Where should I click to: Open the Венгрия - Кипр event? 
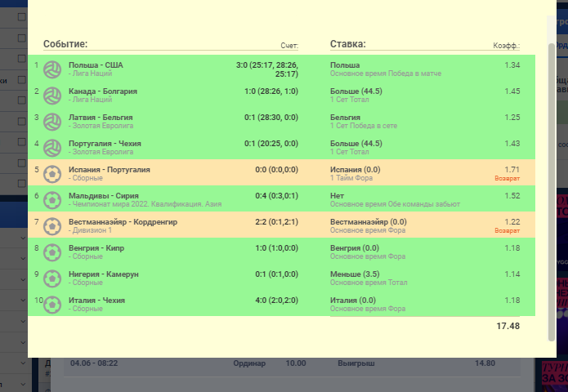[96, 248]
